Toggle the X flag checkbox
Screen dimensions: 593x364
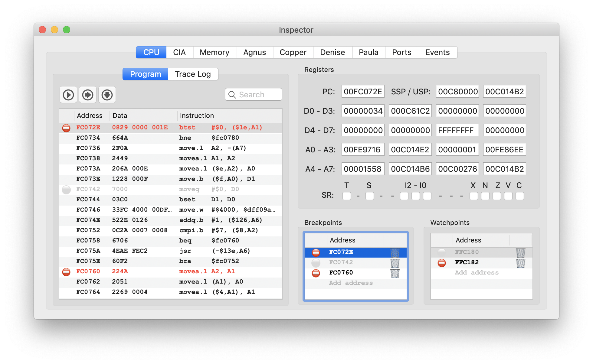click(x=474, y=196)
